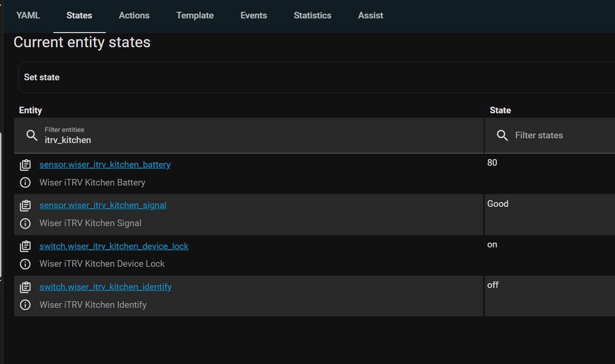Open the Assist tab

(x=371, y=16)
